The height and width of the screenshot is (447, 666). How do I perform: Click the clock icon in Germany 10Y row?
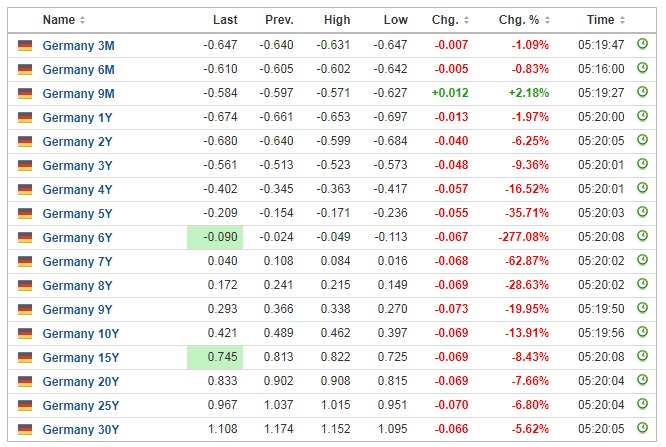pos(642,332)
